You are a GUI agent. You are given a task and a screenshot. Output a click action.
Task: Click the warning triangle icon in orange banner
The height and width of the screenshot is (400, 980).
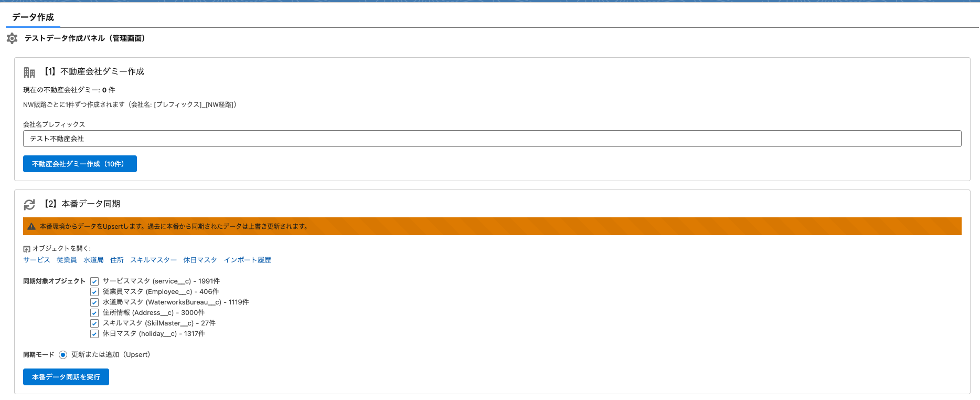point(31,226)
